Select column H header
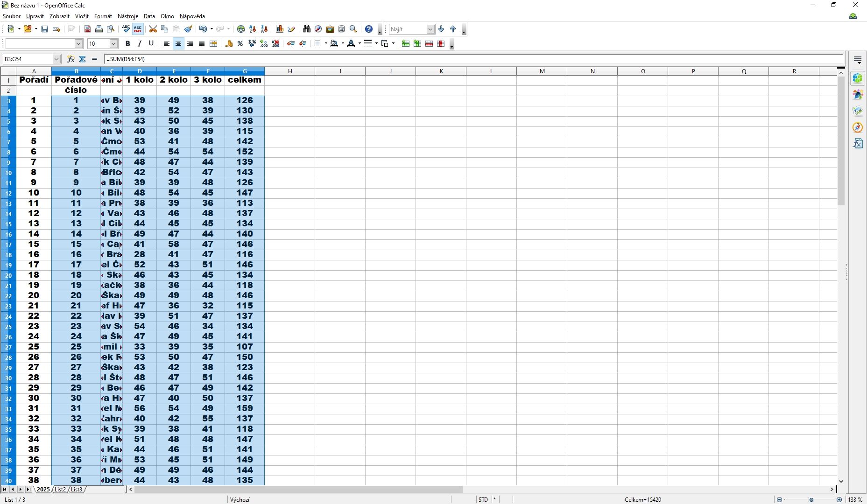Viewport: 867px width, 504px height. click(290, 71)
